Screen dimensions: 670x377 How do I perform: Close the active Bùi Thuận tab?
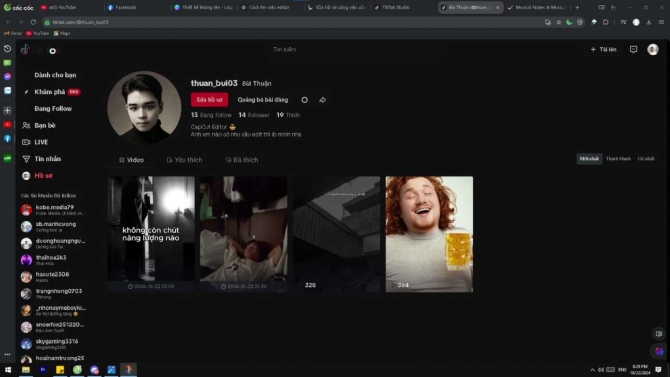[497, 8]
